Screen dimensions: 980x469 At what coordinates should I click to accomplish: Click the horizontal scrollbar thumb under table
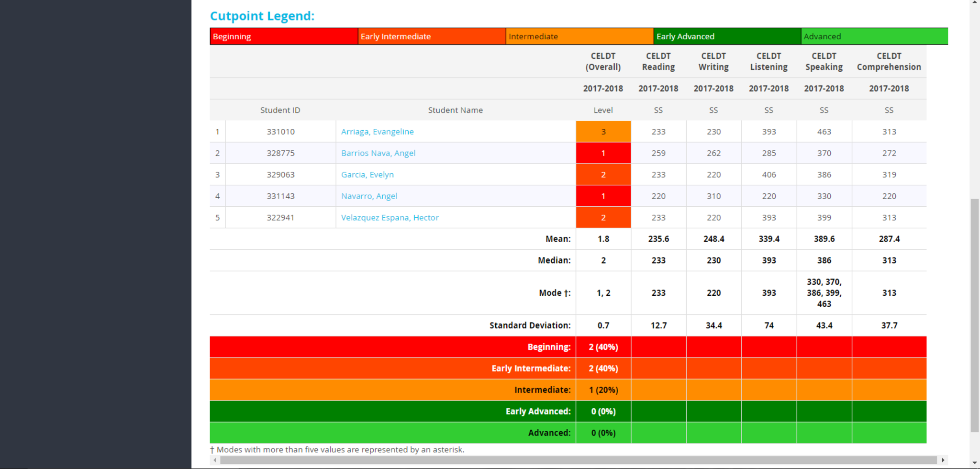(x=578, y=460)
